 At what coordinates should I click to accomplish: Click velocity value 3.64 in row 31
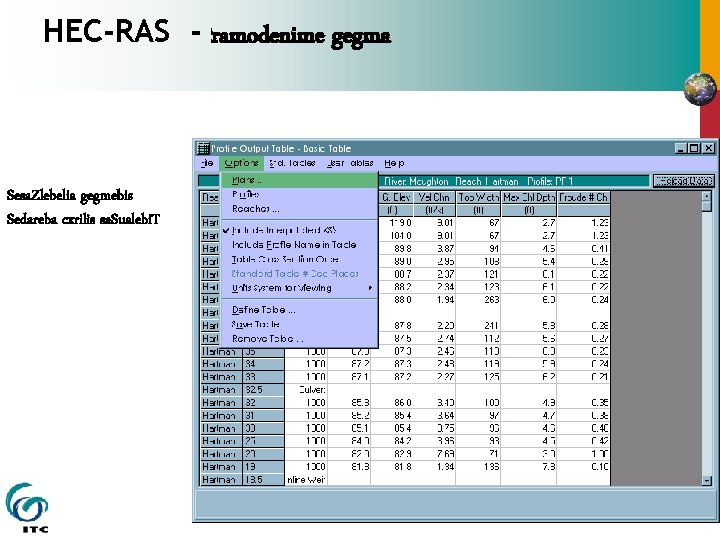click(434, 416)
